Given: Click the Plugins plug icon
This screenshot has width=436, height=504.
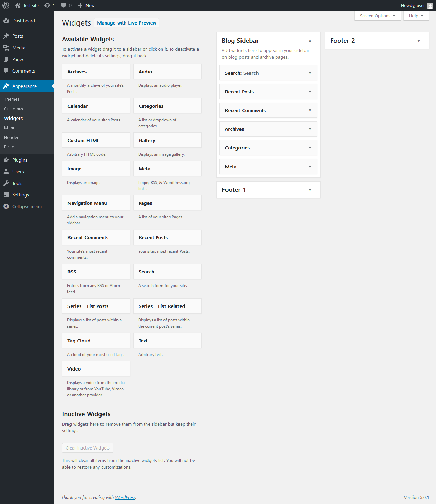Looking at the screenshot, I should coord(6,160).
